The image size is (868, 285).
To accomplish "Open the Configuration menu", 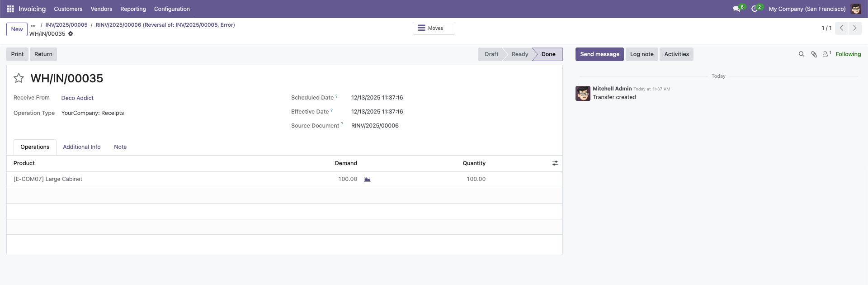I will 172,9.
